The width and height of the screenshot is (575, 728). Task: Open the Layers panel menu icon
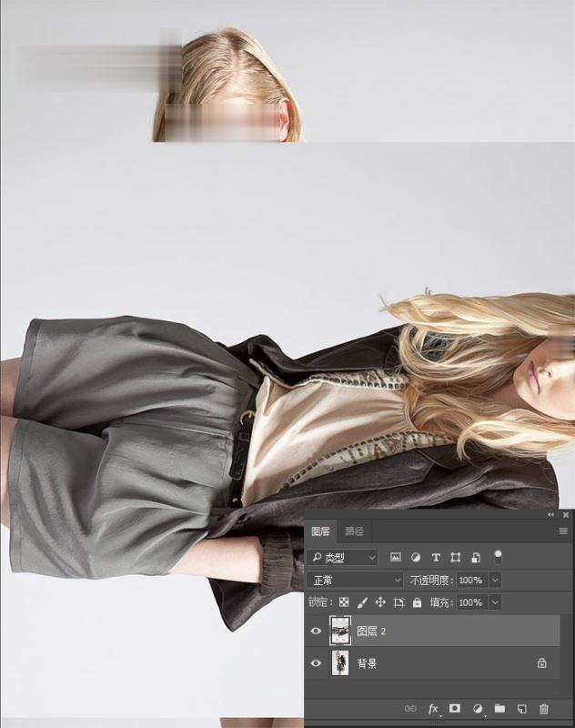[563, 531]
